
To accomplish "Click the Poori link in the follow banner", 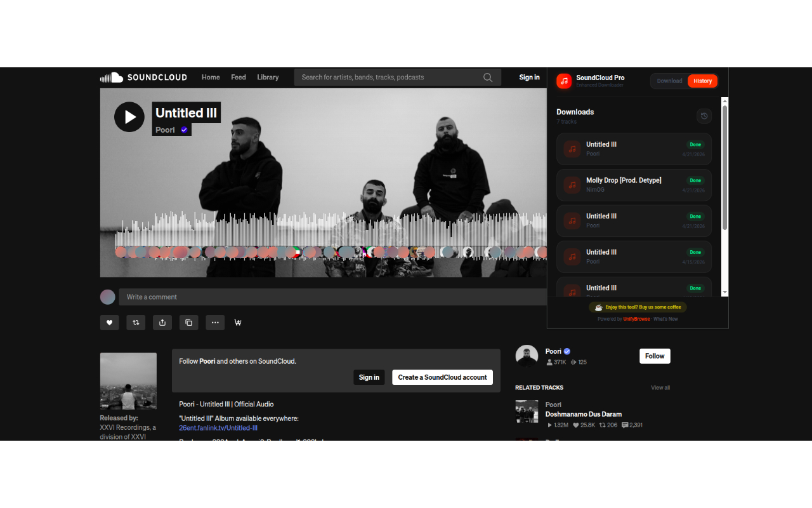I will click(207, 361).
